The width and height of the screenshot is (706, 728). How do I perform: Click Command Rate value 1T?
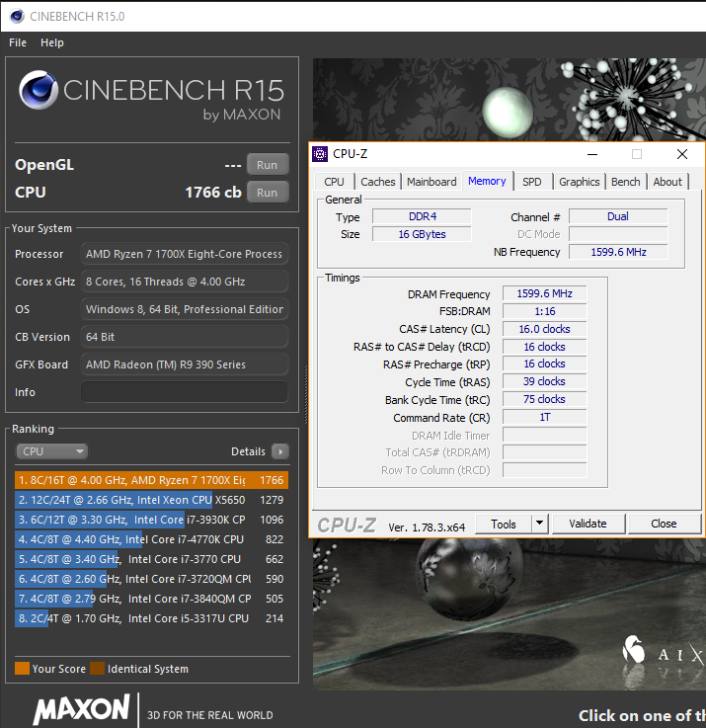(544, 417)
